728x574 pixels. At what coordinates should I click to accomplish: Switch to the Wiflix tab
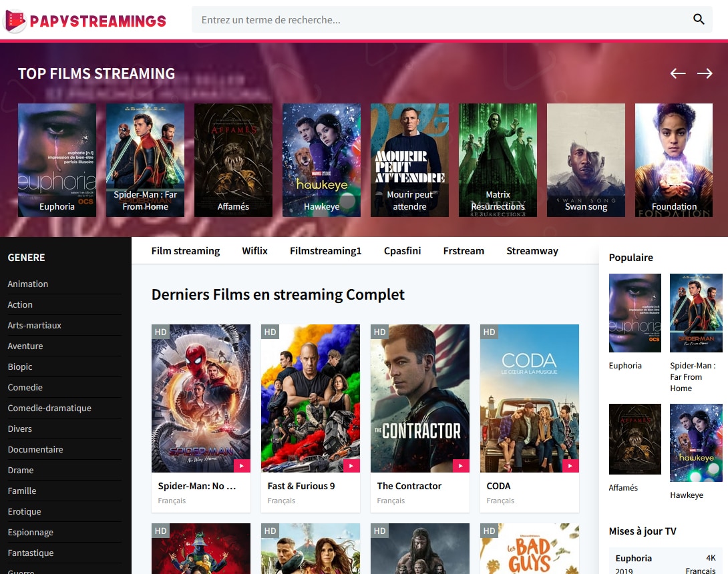click(254, 250)
